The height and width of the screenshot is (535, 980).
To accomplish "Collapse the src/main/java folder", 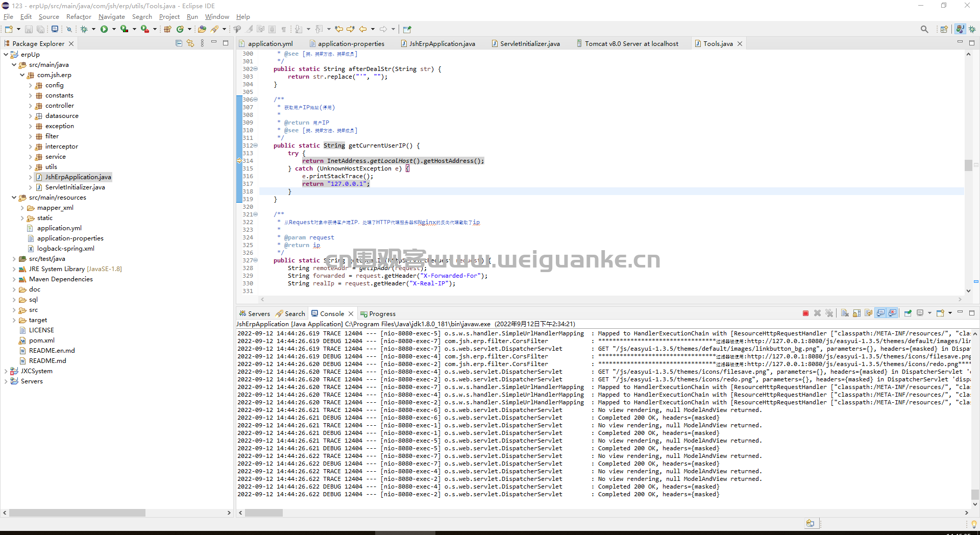I will point(14,65).
